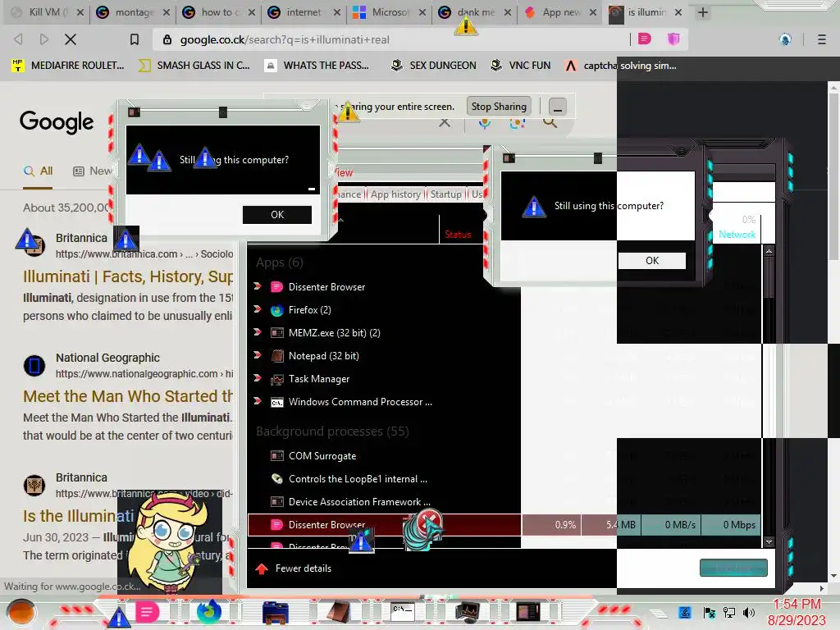
Task: Expand Firefox (2) app group
Action: coord(258,309)
